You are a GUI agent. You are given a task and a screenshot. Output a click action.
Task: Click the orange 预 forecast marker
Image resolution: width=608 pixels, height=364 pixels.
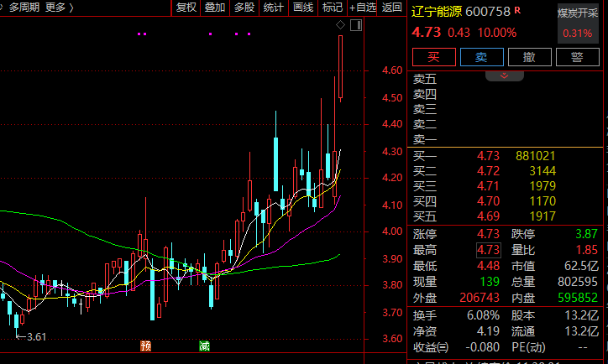coord(146,346)
